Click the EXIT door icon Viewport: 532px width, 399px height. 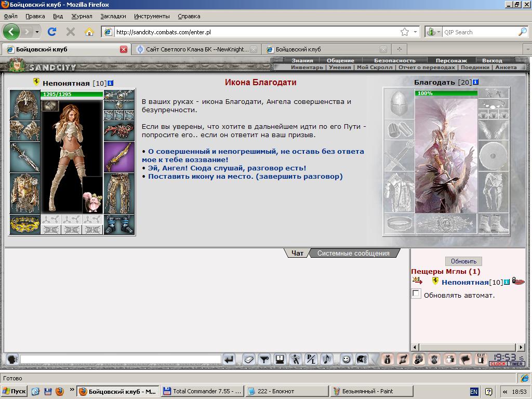[481, 359]
